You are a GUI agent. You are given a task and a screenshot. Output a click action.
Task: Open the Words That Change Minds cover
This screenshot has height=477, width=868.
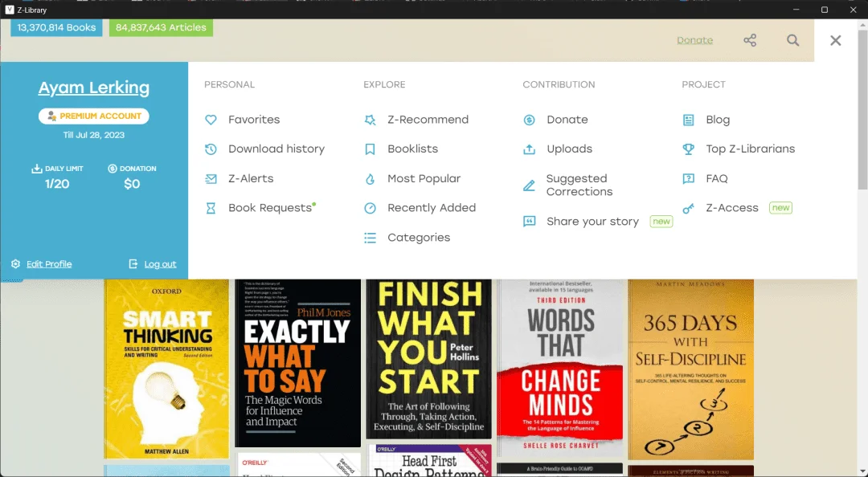tap(560, 368)
